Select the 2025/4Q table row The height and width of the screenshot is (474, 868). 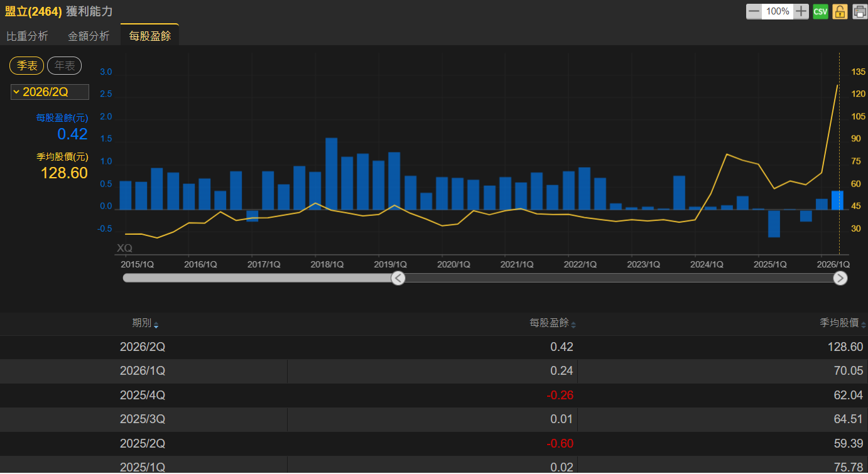(434, 396)
